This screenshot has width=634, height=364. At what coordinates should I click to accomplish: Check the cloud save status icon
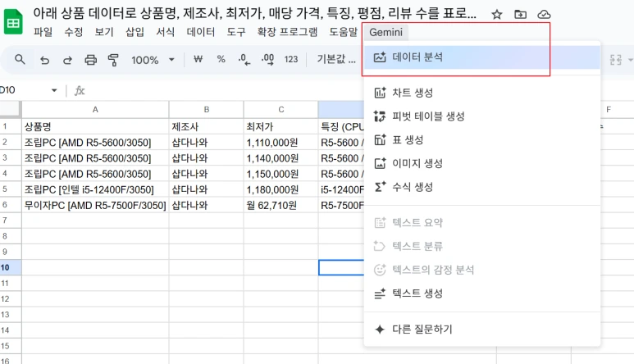[544, 15]
